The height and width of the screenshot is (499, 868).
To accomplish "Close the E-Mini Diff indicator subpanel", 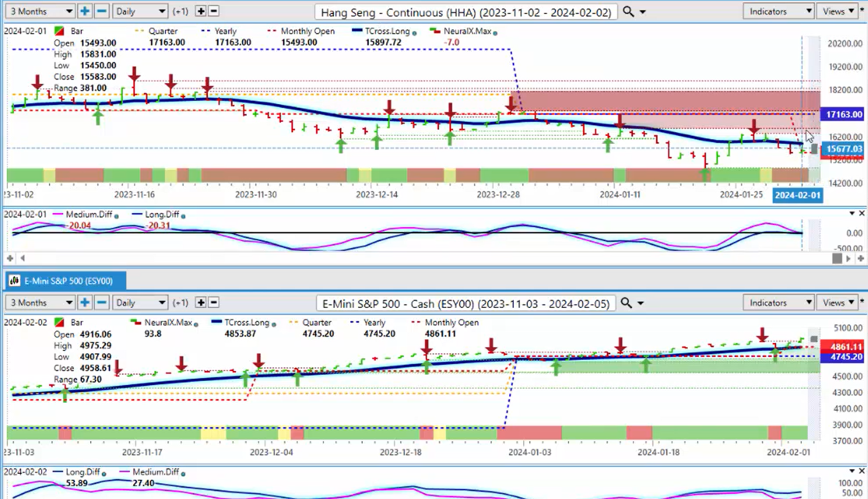I will [861, 470].
